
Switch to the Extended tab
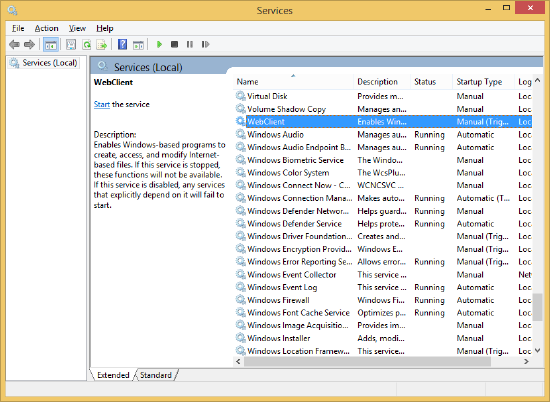point(113,375)
